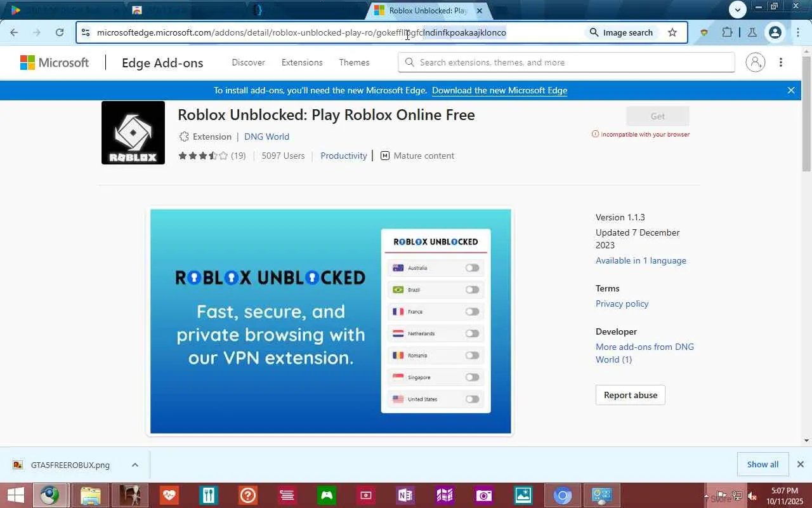Close the Roblox Unblocked tab
Screen dimensions: 812x508
(480, 10)
